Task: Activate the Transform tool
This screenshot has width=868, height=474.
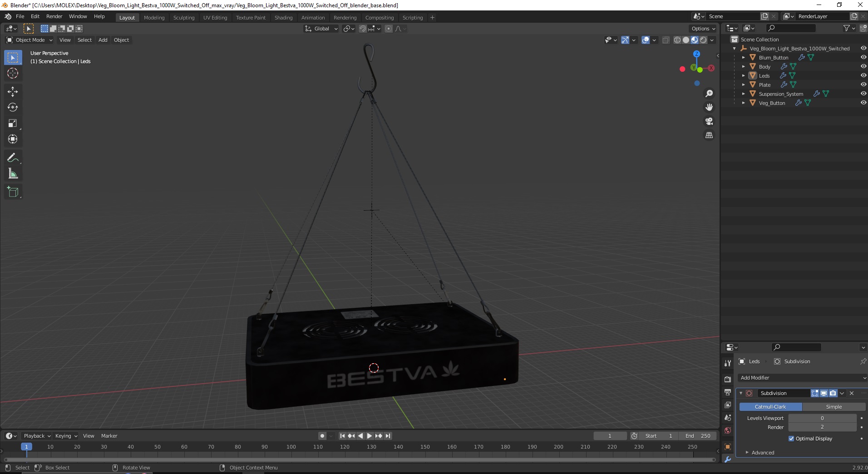Action: click(13, 139)
